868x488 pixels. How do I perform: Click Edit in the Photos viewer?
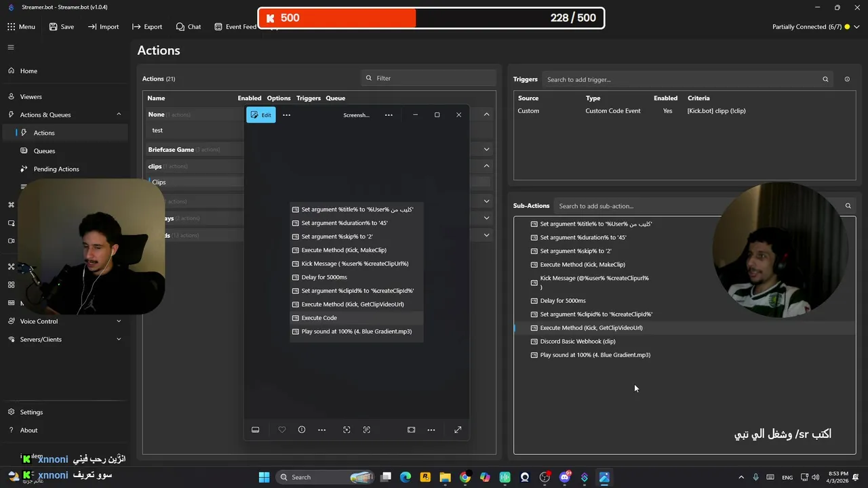click(261, 115)
